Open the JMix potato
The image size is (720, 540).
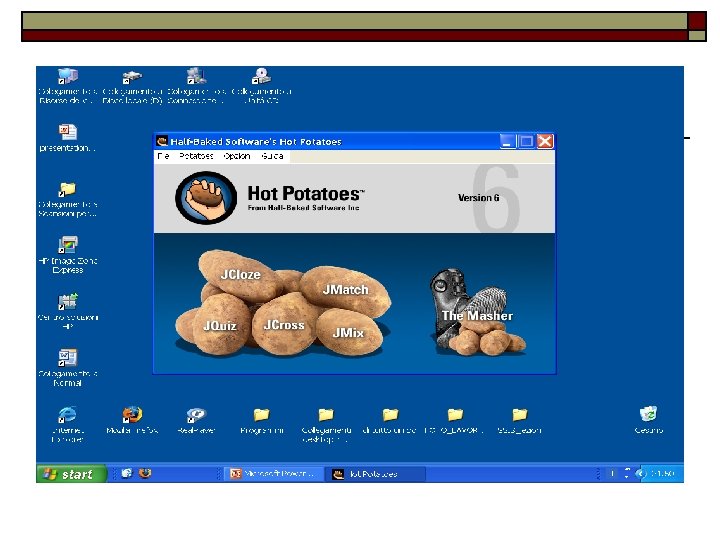click(x=348, y=332)
